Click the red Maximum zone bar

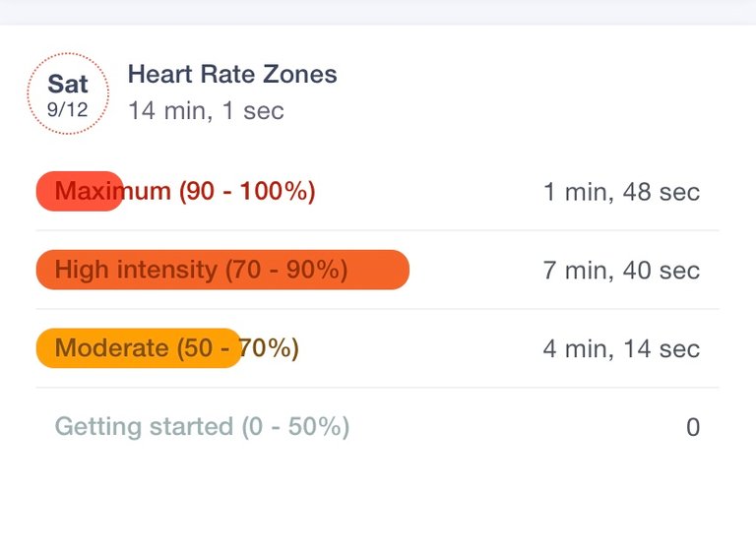(80, 191)
